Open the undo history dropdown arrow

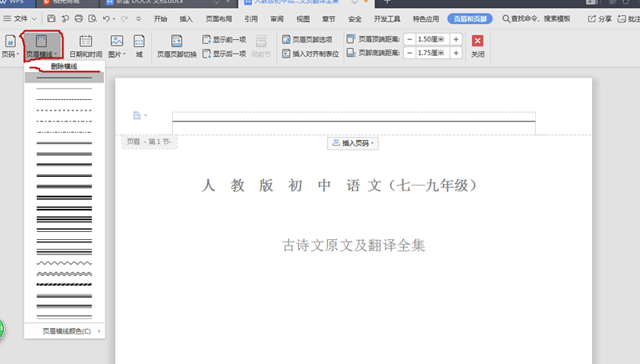tap(114, 18)
